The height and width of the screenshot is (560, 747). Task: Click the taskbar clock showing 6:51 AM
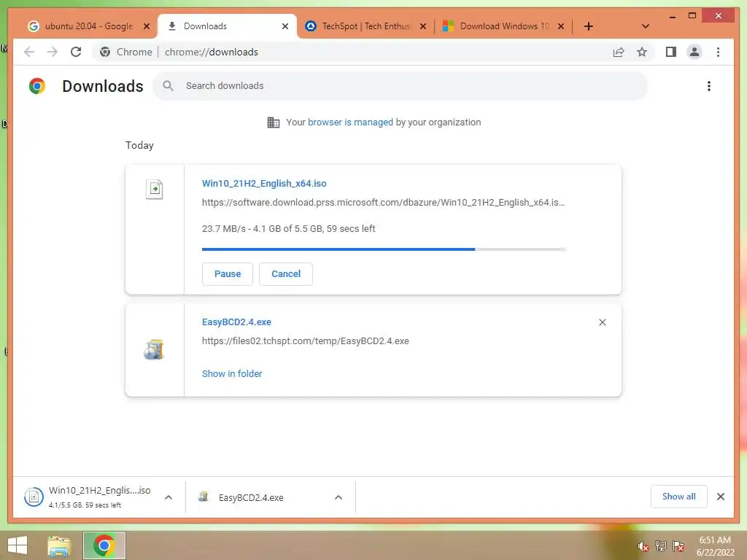(x=715, y=545)
